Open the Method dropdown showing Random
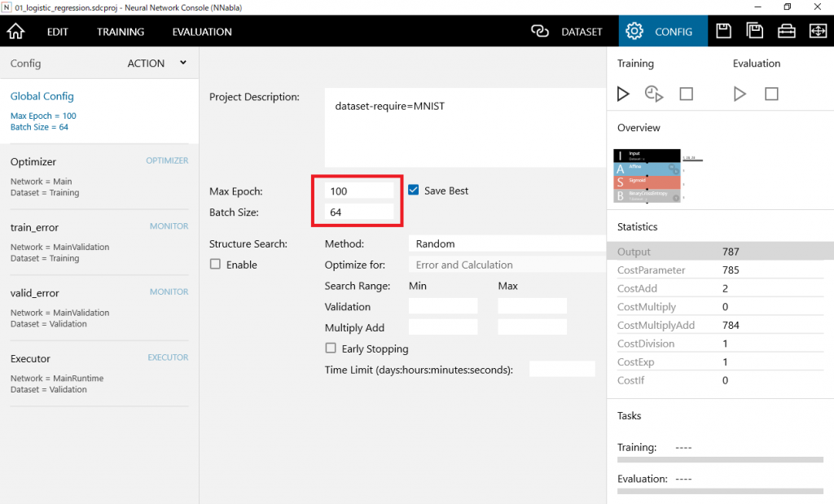 (506, 243)
